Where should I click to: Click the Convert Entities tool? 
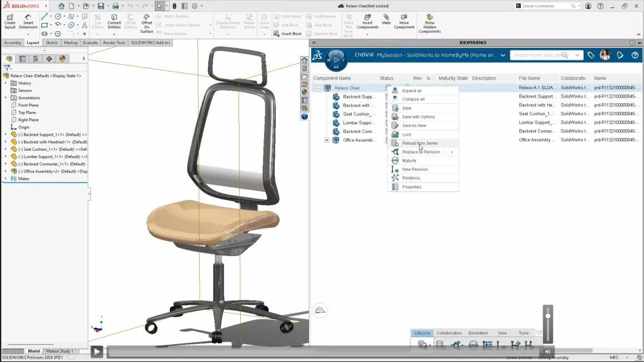114,22
